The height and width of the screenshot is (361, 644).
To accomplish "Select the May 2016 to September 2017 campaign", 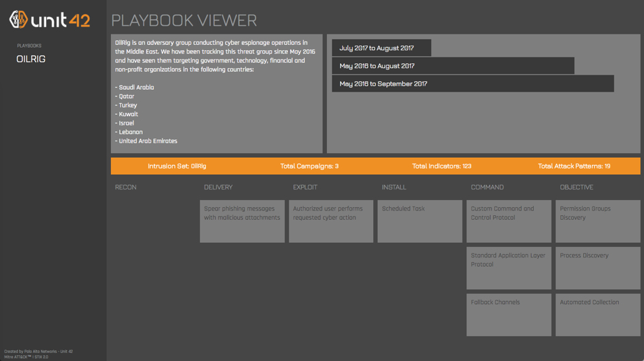I will pos(473,84).
